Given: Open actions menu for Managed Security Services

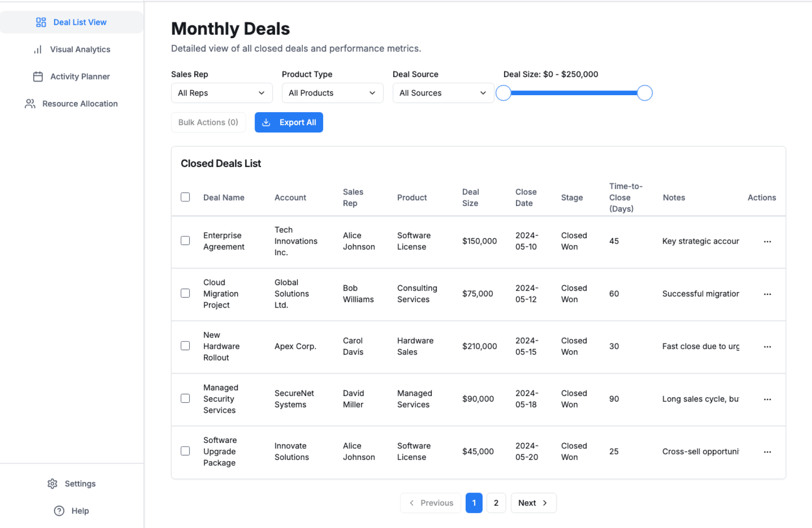Looking at the screenshot, I should coord(767,399).
